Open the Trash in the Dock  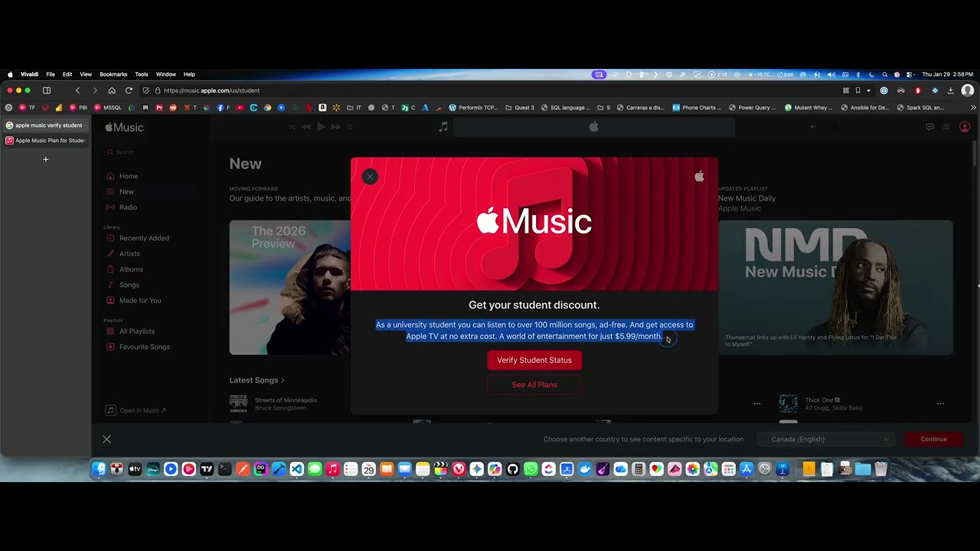pyautogui.click(x=881, y=469)
